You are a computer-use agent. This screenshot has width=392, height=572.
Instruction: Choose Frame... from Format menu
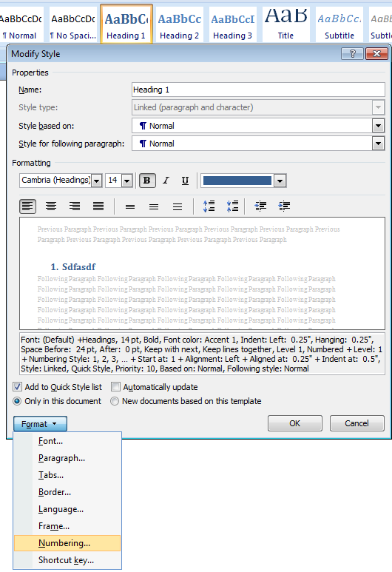click(67, 526)
